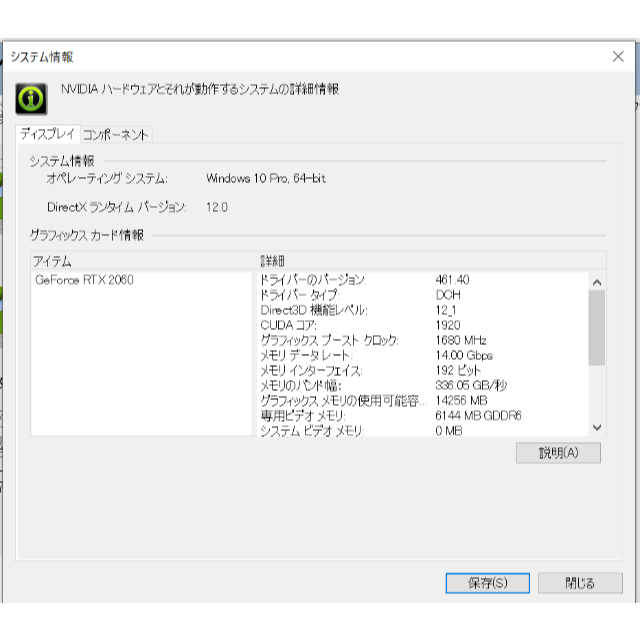Click the NVIDIA ハードウェア description text
640x640 pixels.
[x=200, y=89]
